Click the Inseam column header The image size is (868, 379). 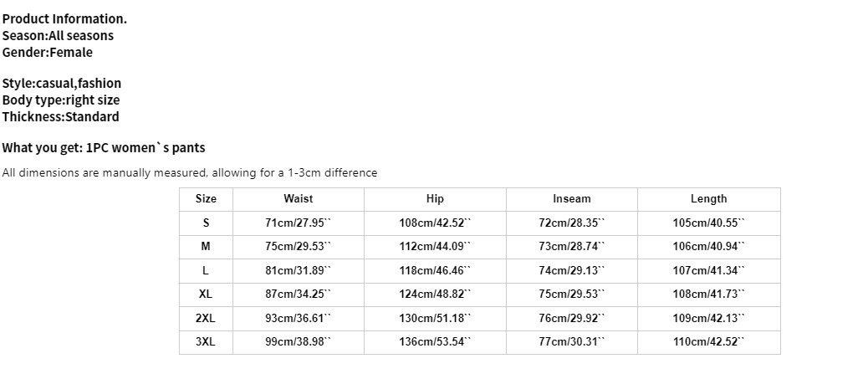pyautogui.click(x=571, y=199)
